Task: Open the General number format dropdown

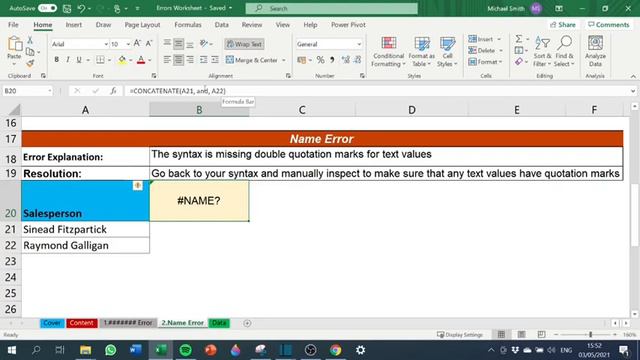Action: [359, 44]
